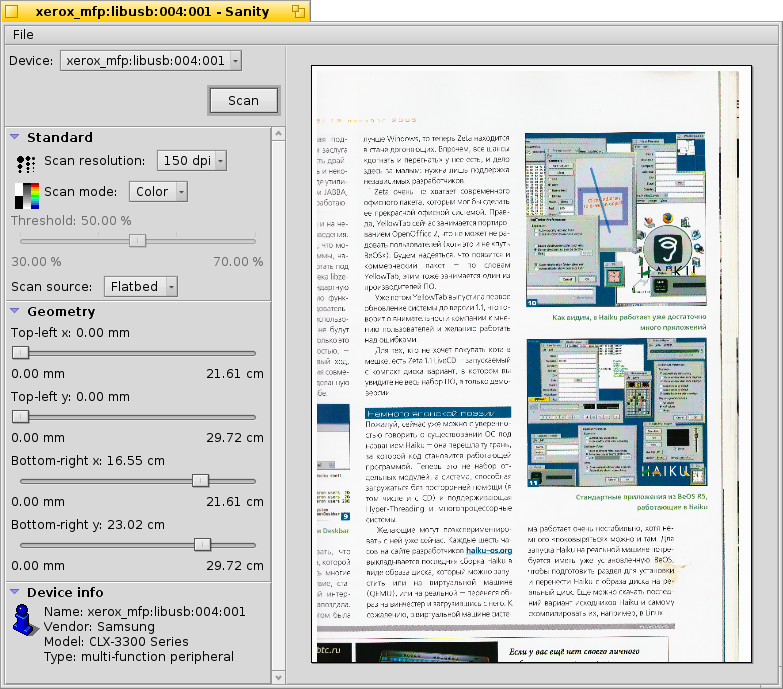The width and height of the screenshot is (783, 689).
Task: Click the 'Vendor: Samsung' text
Action: coord(99,627)
